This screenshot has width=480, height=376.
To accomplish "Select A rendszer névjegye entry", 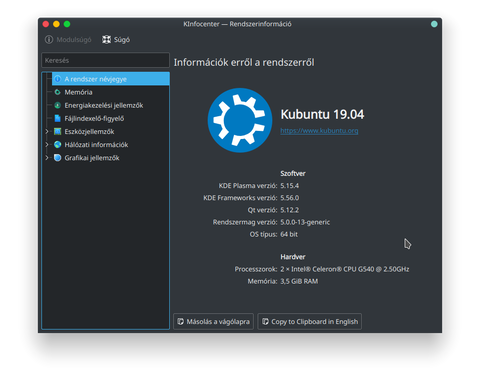I will [110, 79].
